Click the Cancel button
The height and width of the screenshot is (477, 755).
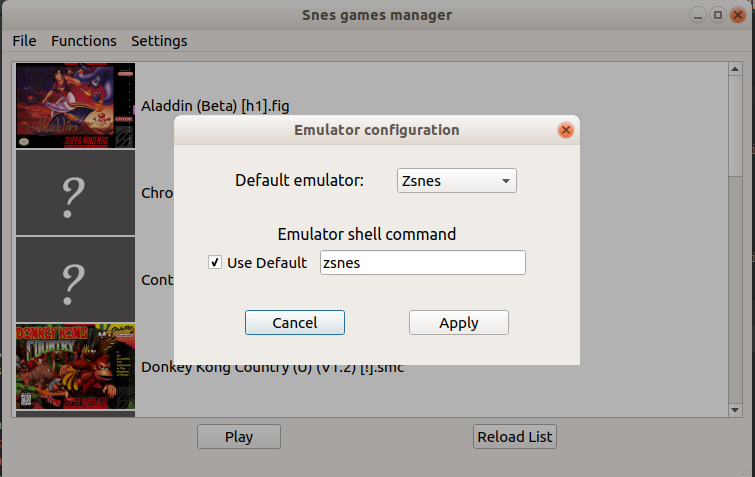[x=295, y=322]
